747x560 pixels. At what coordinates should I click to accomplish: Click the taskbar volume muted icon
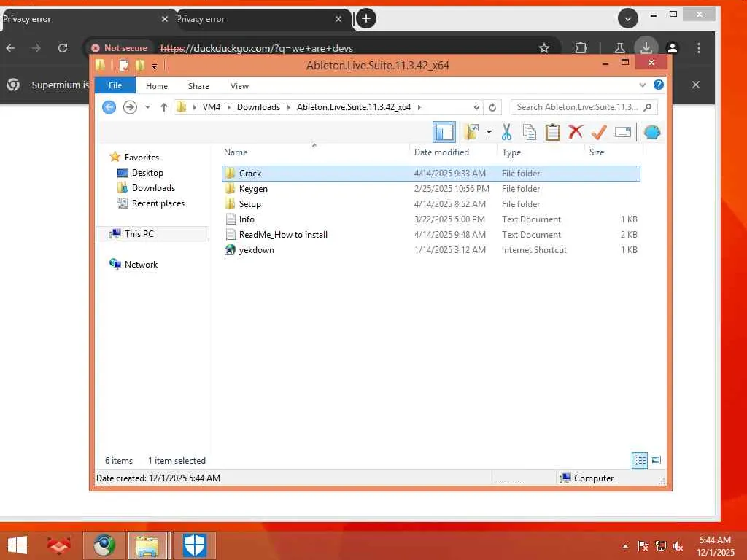pyautogui.click(x=678, y=546)
